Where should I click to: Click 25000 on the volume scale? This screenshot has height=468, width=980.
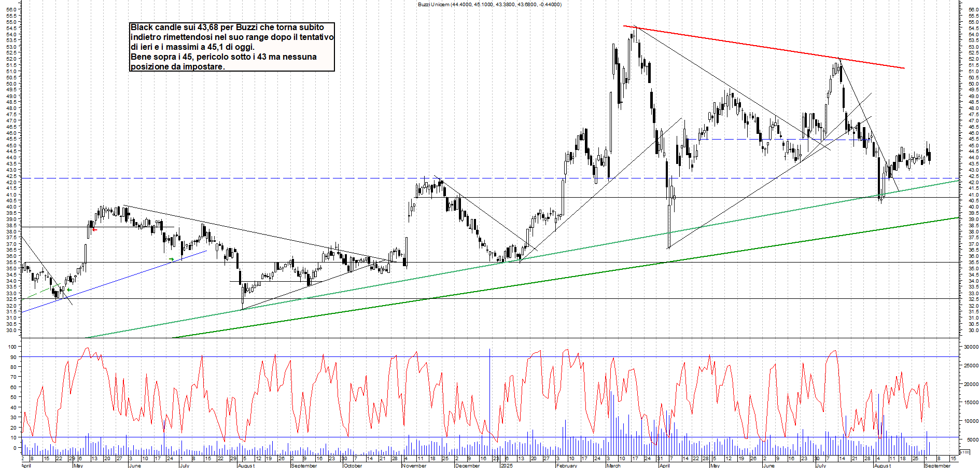pyautogui.click(x=971, y=366)
